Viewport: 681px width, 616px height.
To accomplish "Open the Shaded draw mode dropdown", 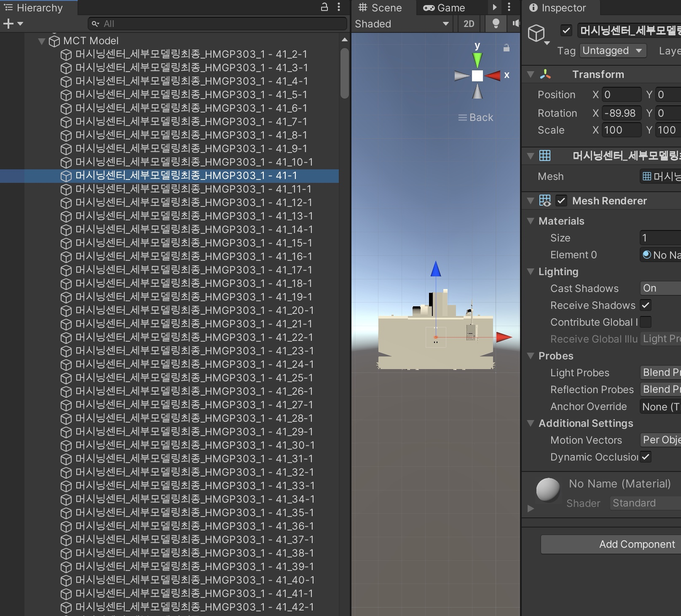I will click(x=402, y=24).
